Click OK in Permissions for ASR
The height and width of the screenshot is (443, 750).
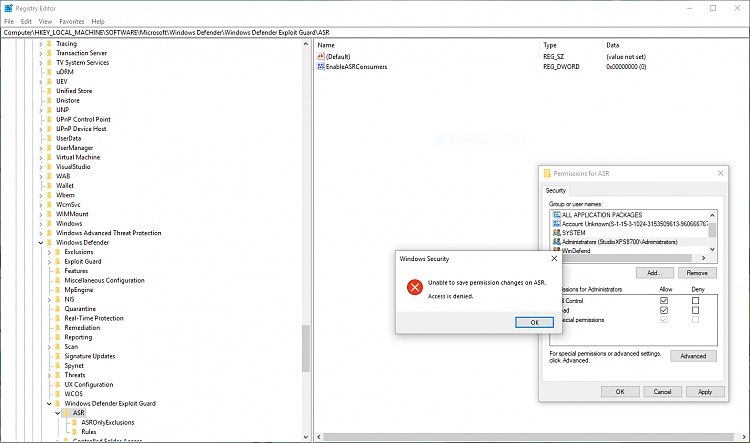pyautogui.click(x=620, y=392)
